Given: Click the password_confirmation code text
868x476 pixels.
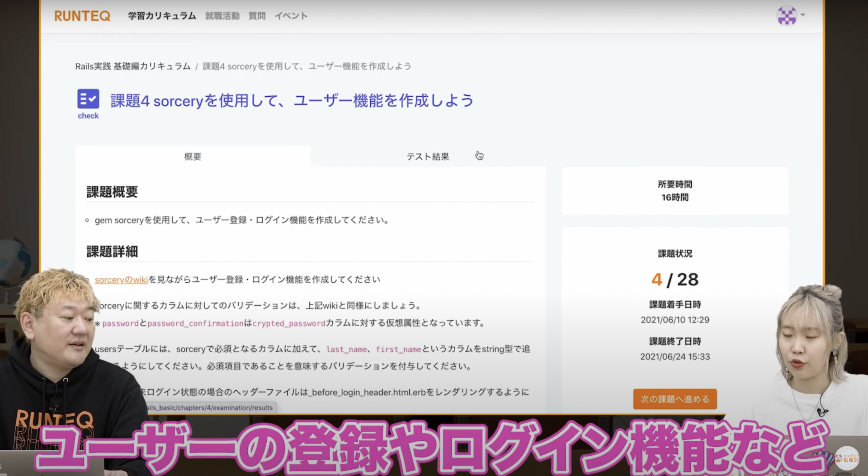Looking at the screenshot, I should [x=195, y=323].
